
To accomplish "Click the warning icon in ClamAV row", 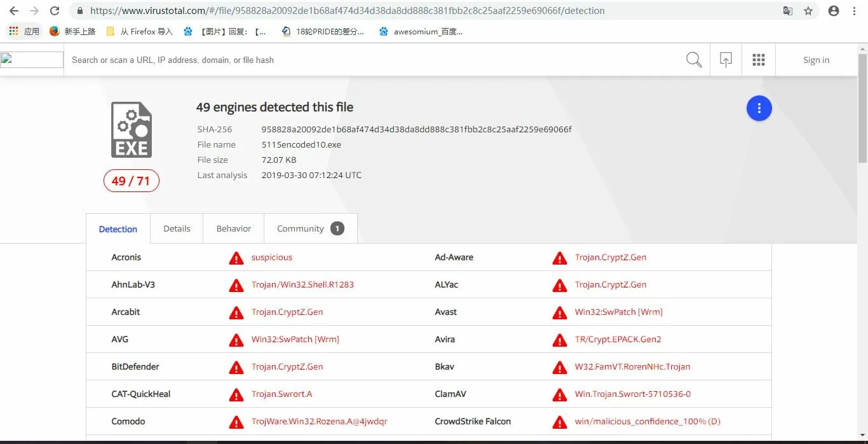I will coord(560,394).
